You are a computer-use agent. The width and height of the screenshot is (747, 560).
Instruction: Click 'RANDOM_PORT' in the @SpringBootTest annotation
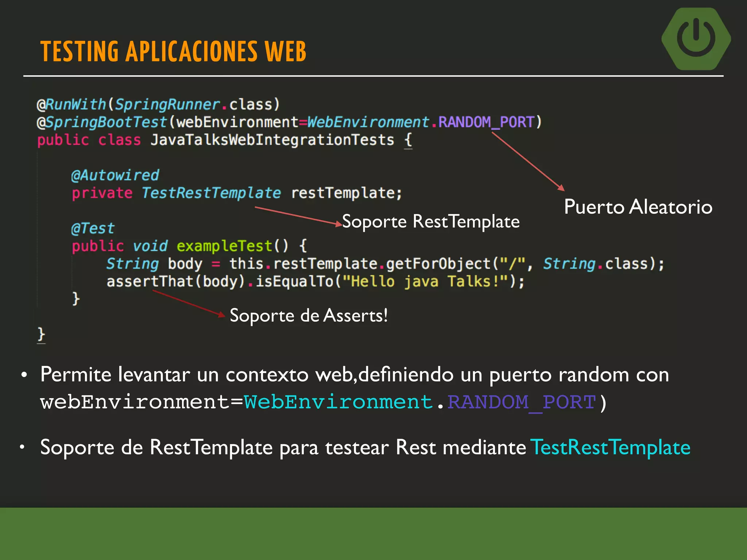tap(486, 122)
